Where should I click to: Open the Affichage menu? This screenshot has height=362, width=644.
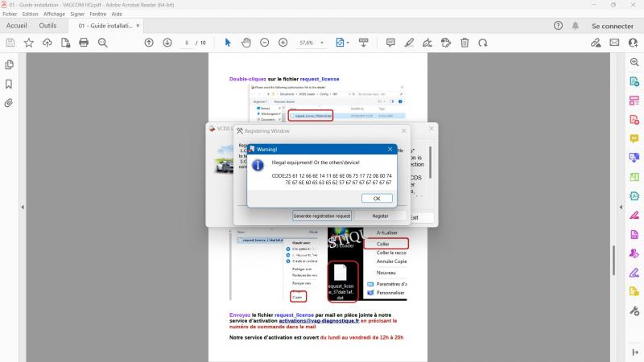54,14
